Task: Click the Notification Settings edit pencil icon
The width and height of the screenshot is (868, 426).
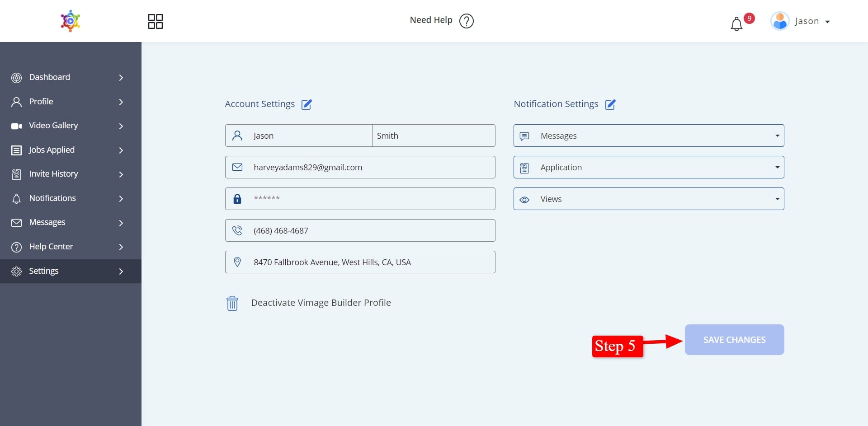Action: [x=610, y=104]
